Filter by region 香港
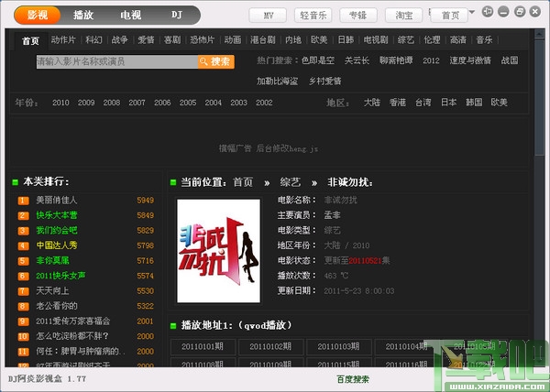550x392 pixels. point(398,103)
